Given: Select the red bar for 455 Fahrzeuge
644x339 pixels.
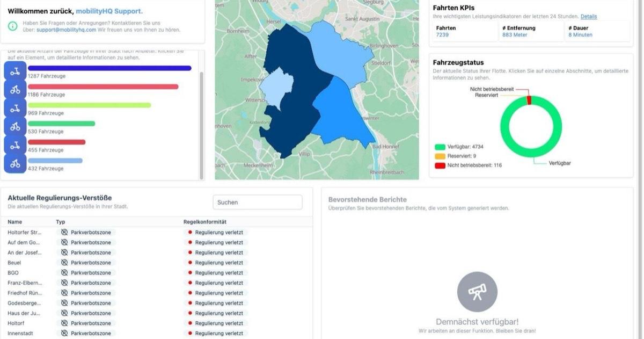Looking at the screenshot, I should [x=57, y=142].
